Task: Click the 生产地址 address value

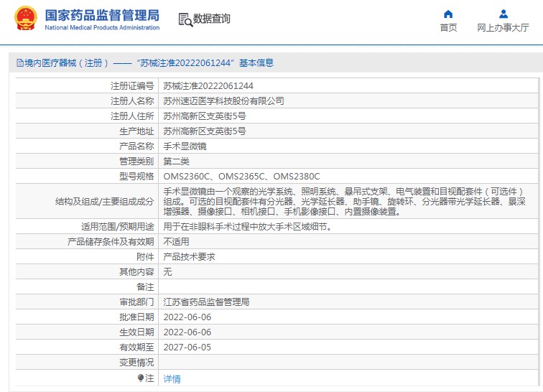Action: [205, 131]
